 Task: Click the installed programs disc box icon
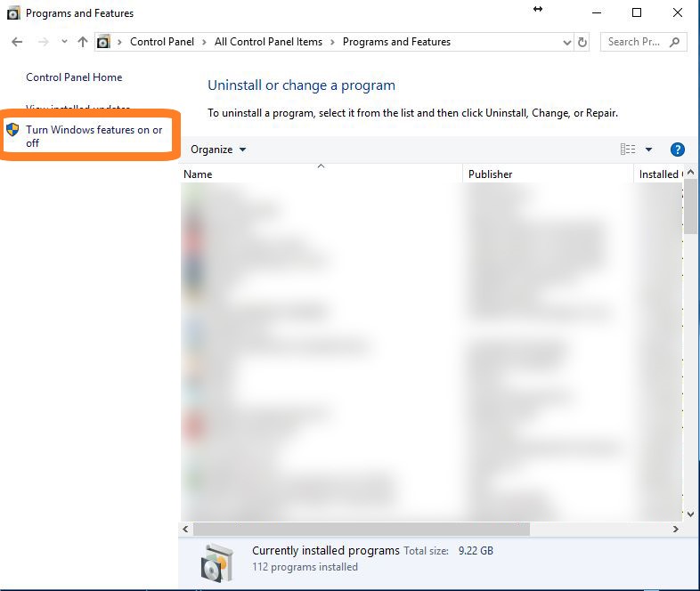pyautogui.click(x=217, y=563)
